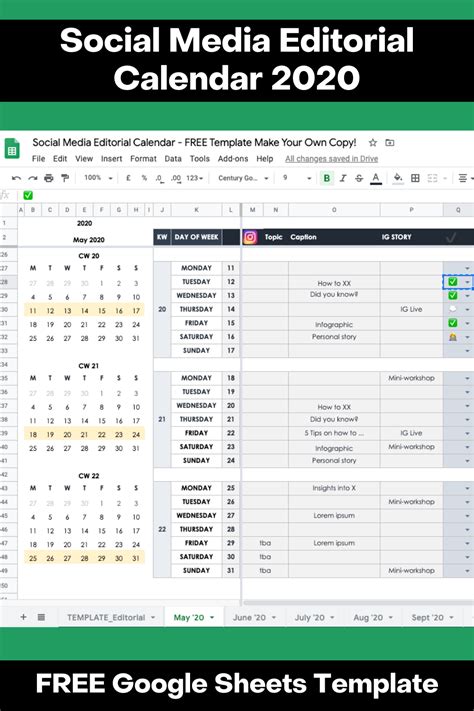474x711 pixels.
Task: Toggle green checkbox in Wednesday 13 row
Action: [453, 295]
